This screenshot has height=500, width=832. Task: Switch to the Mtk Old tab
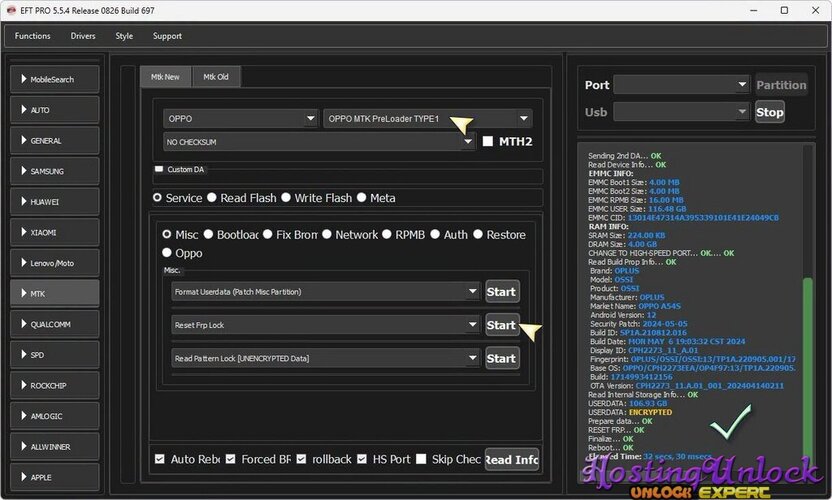coord(216,76)
